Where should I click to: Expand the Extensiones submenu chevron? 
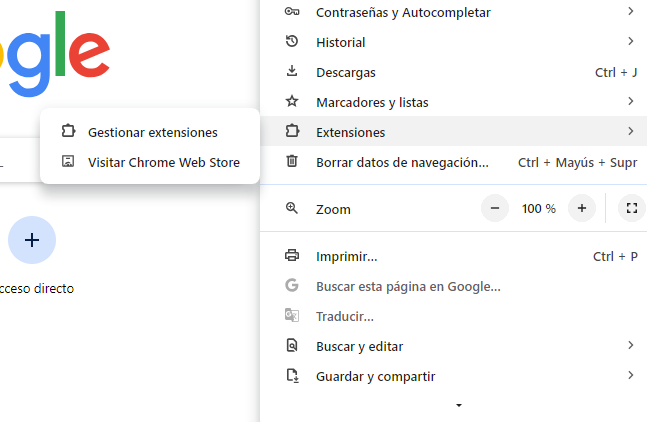(630, 131)
